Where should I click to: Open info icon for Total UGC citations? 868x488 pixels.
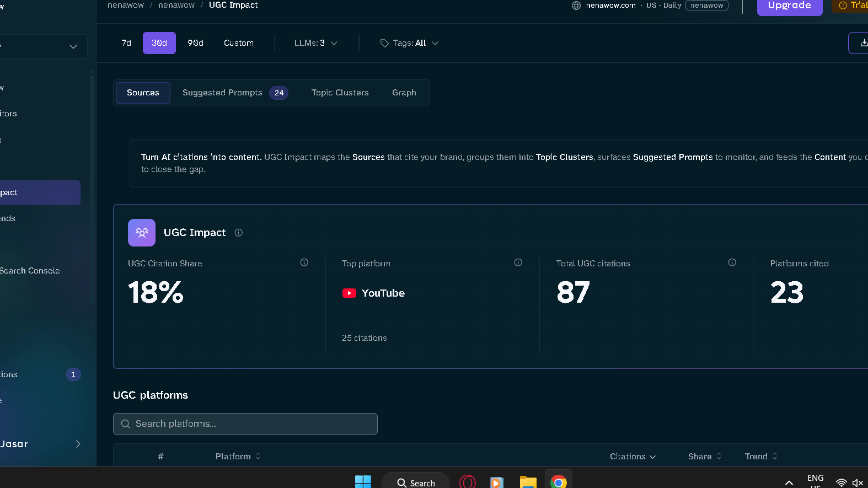[x=732, y=262]
